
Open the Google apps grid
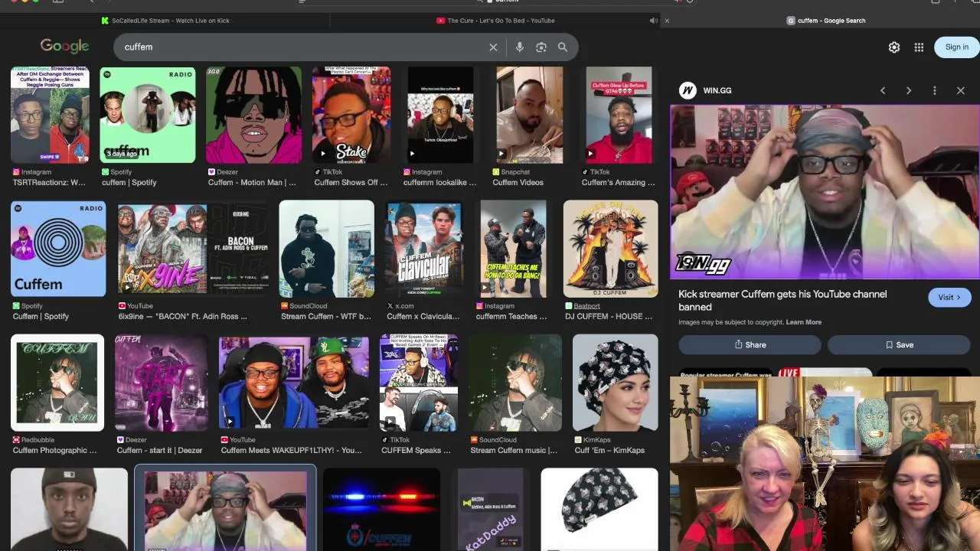click(919, 47)
